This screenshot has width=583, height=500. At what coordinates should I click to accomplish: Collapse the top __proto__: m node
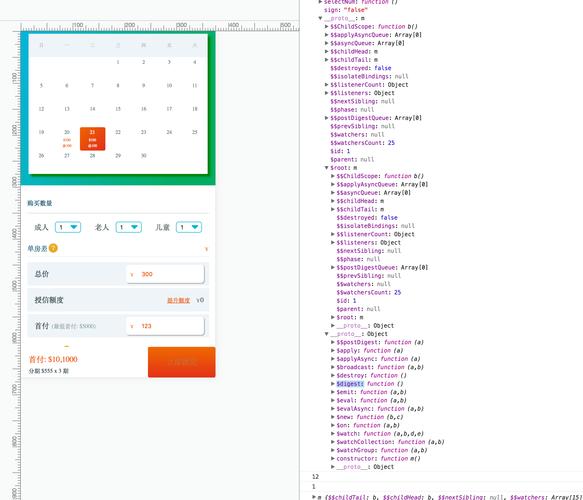(x=320, y=18)
